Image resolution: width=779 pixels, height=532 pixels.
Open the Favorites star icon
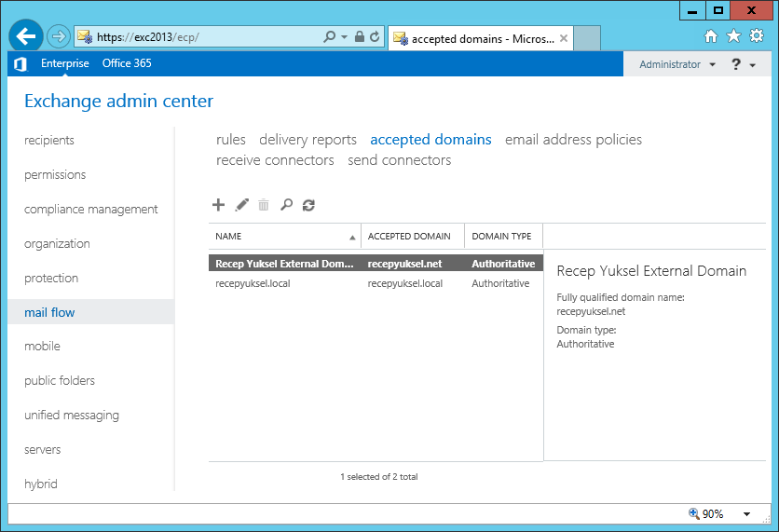[733, 36]
